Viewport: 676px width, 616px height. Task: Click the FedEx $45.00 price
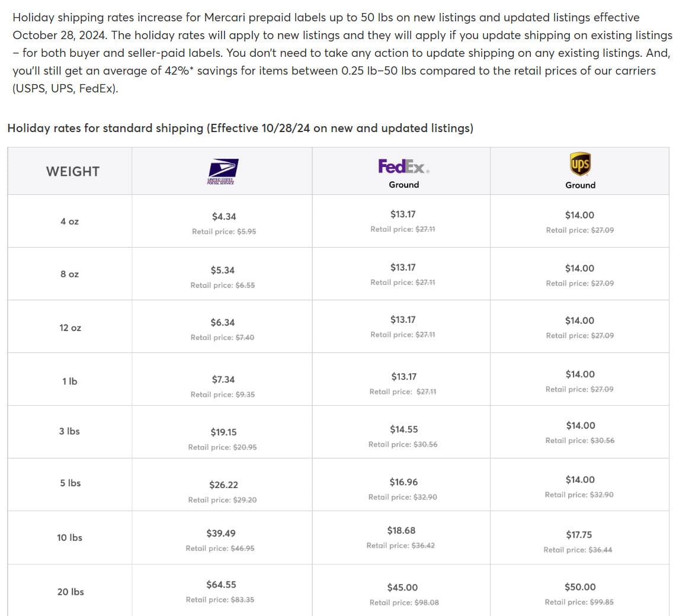coord(403,588)
